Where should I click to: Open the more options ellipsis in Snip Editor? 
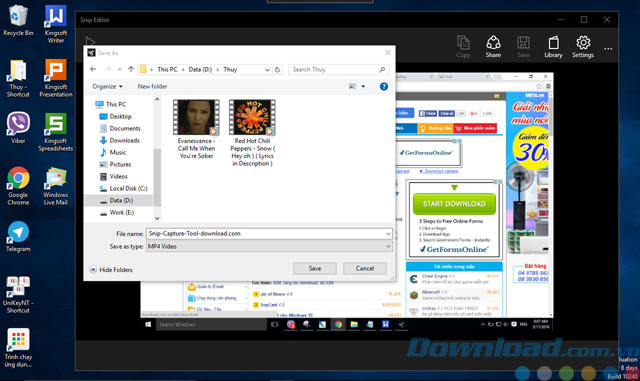point(608,49)
